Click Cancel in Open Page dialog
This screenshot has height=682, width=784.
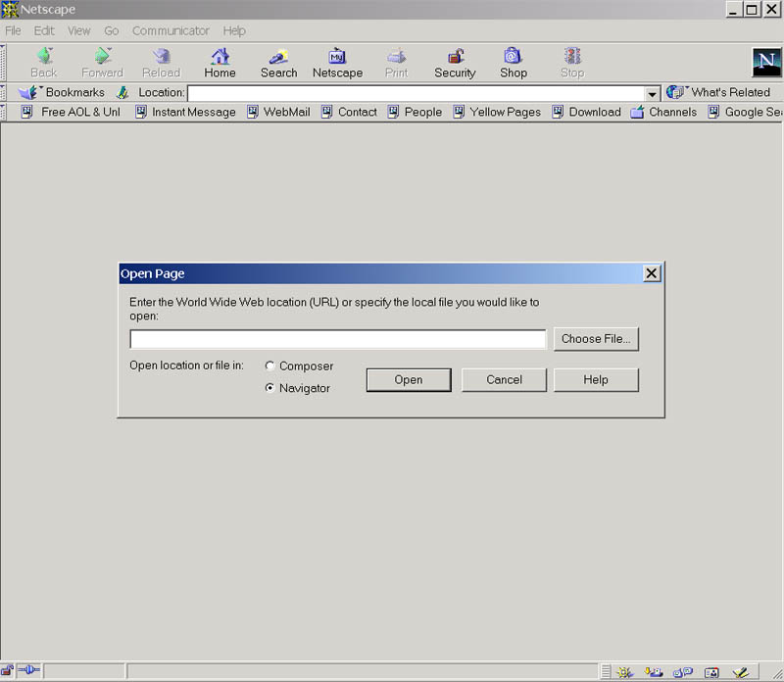click(504, 380)
